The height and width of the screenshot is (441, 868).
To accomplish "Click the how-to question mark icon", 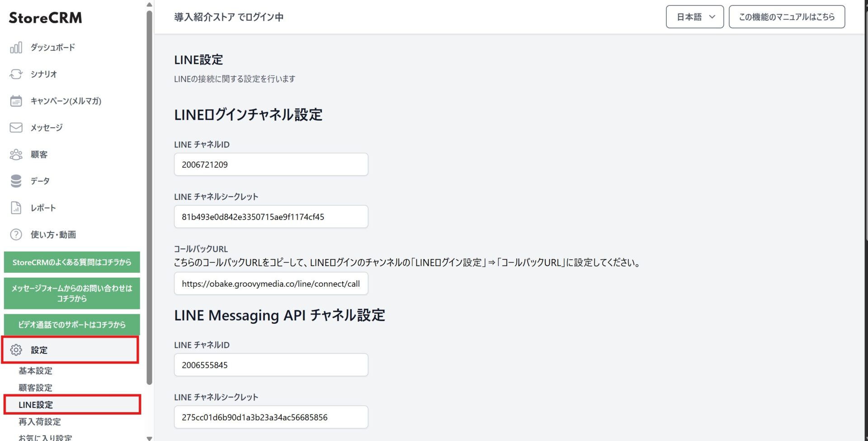I will 16,235.
